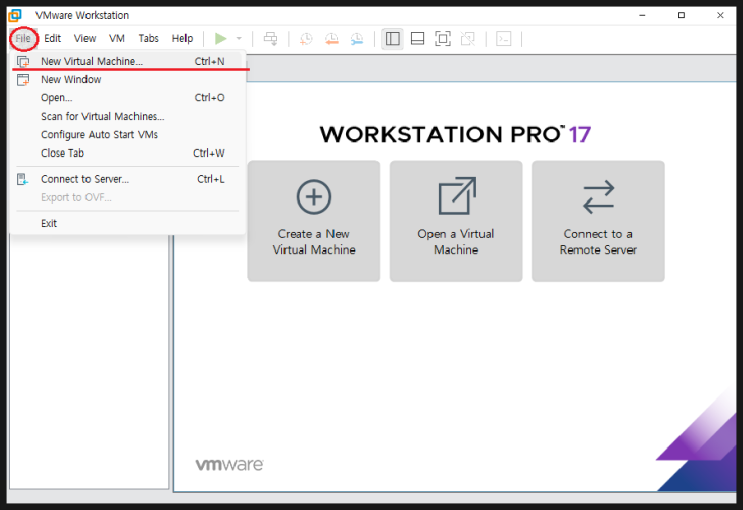Screen dimensions: 743x510
Task: Click the Unity mode toolbar icon
Action: coord(468,38)
